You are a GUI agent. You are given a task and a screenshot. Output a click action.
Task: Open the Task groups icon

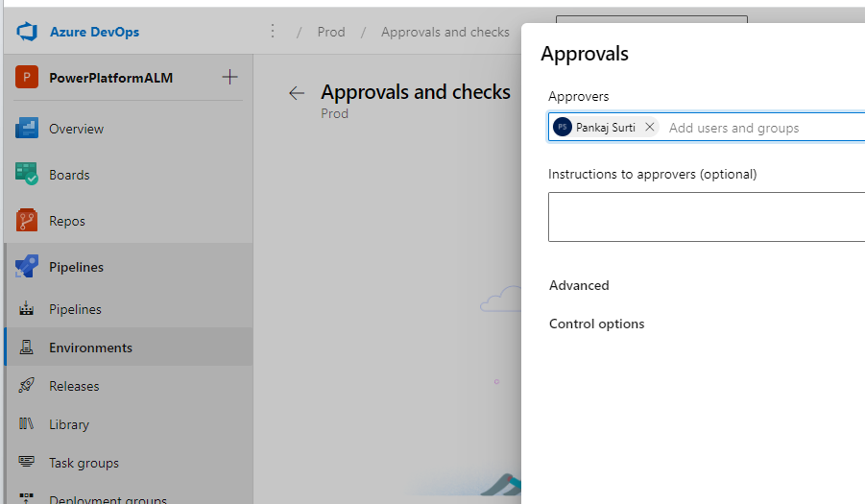pyautogui.click(x=27, y=463)
